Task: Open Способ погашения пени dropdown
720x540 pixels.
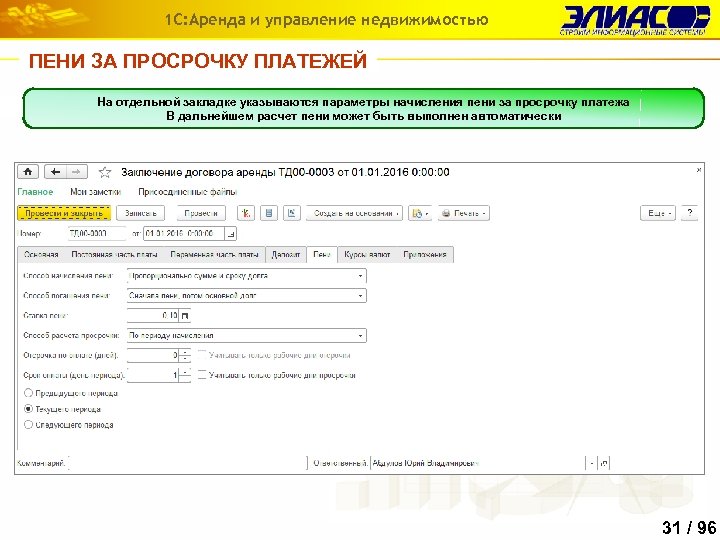Action: click(360, 296)
